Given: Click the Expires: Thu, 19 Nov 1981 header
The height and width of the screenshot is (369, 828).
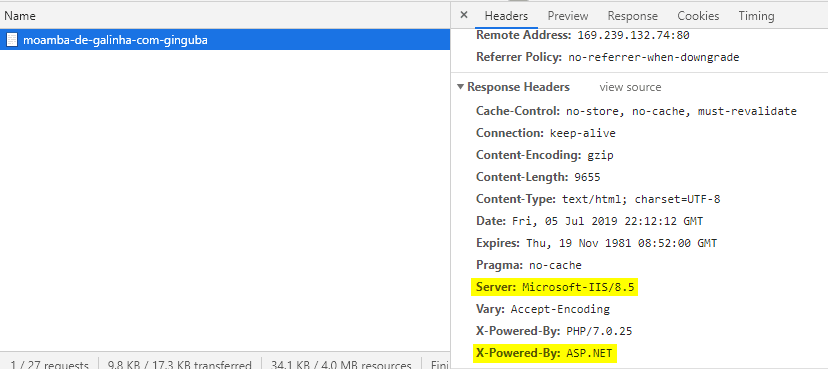Looking at the screenshot, I should (x=597, y=243).
